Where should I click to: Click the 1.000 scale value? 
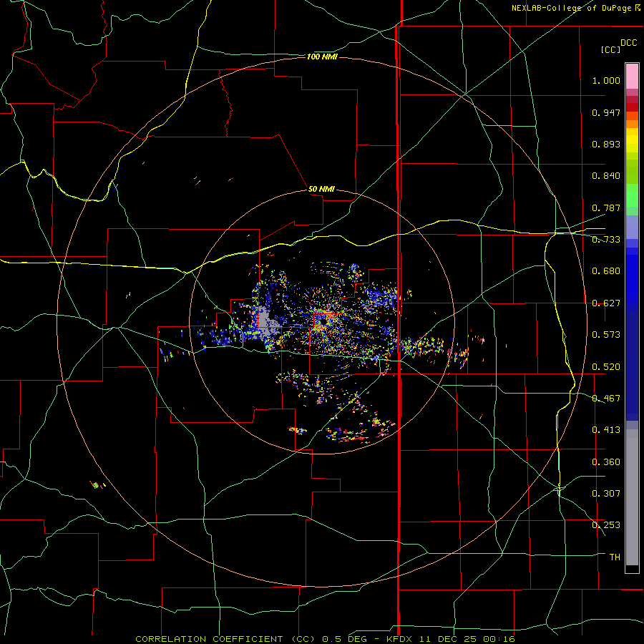tap(606, 80)
